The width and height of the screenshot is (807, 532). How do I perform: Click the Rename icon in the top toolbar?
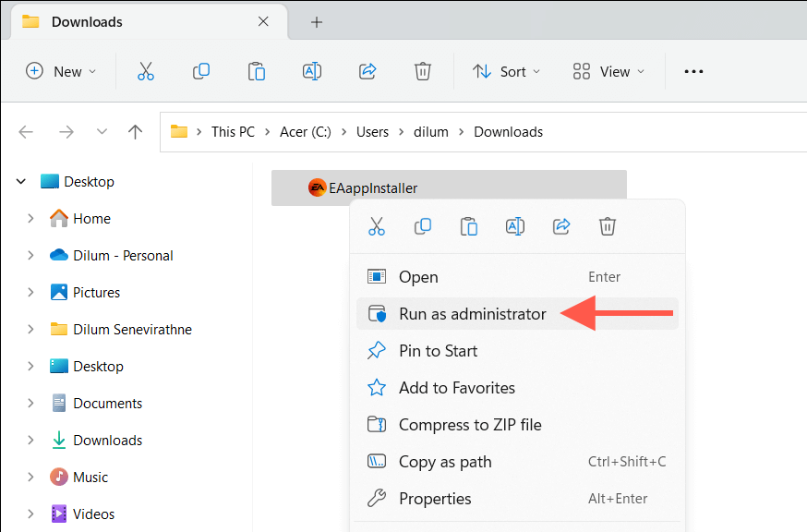(x=312, y=71)
